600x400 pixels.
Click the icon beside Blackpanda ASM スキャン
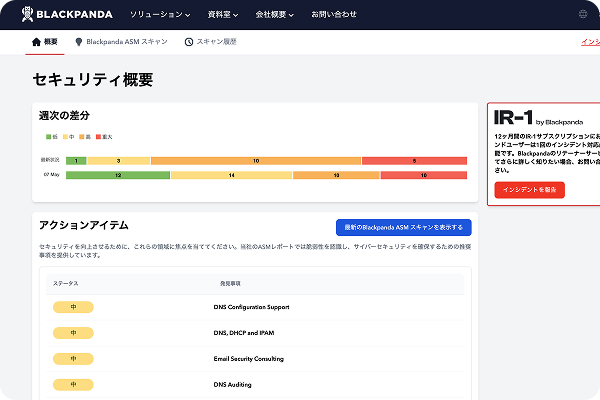(x=79, y=42)
